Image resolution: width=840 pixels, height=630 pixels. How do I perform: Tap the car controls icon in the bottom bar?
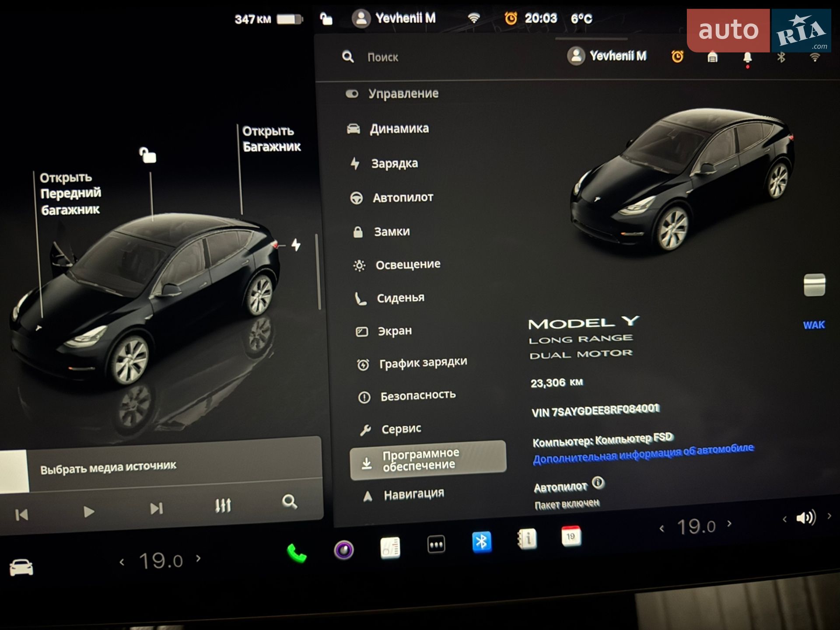click(21, 567)
